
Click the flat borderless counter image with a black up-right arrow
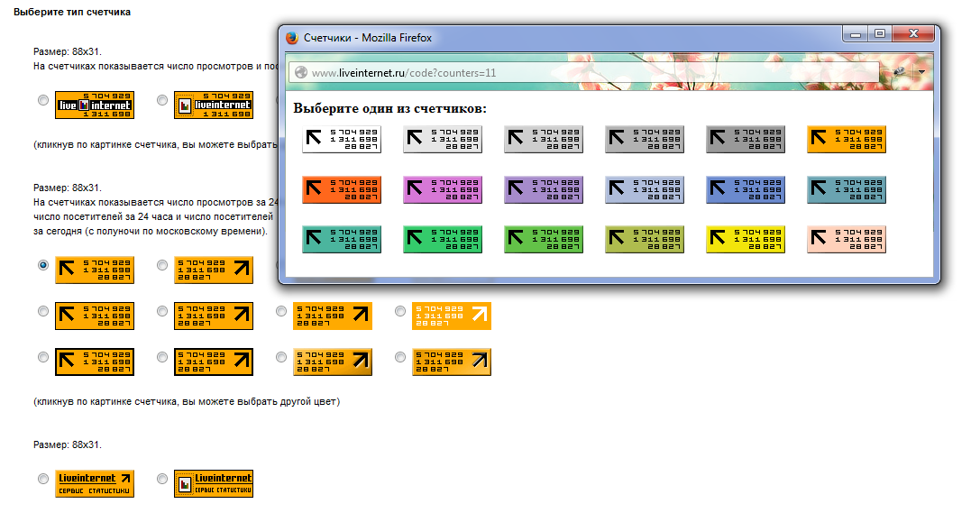click(333, 316)
